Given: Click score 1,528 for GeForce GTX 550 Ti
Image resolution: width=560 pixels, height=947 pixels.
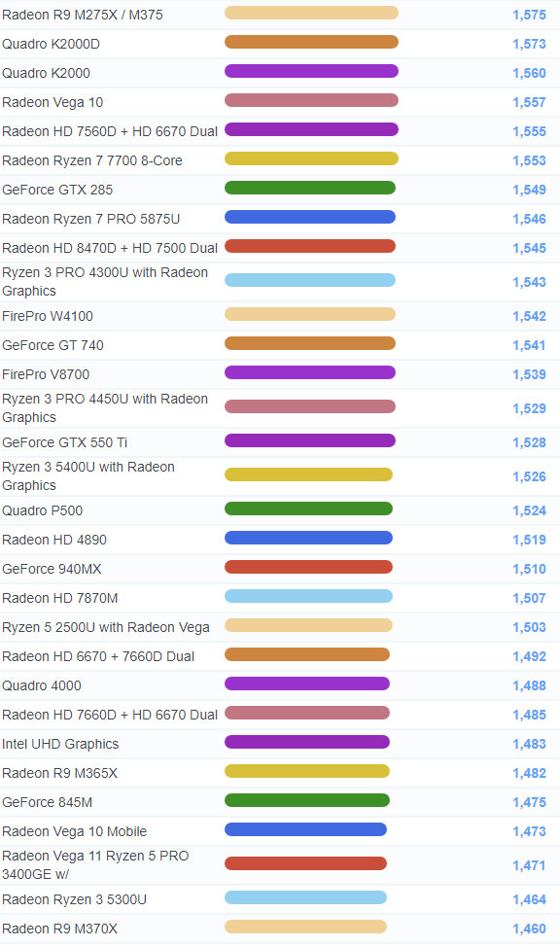Looking at the screenshot, I should click(529, 442).
